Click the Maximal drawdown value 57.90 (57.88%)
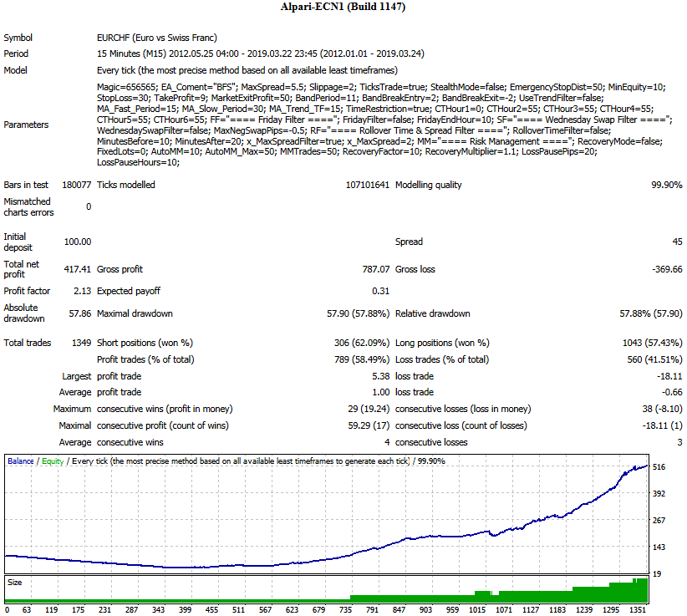 coord(358,313)
